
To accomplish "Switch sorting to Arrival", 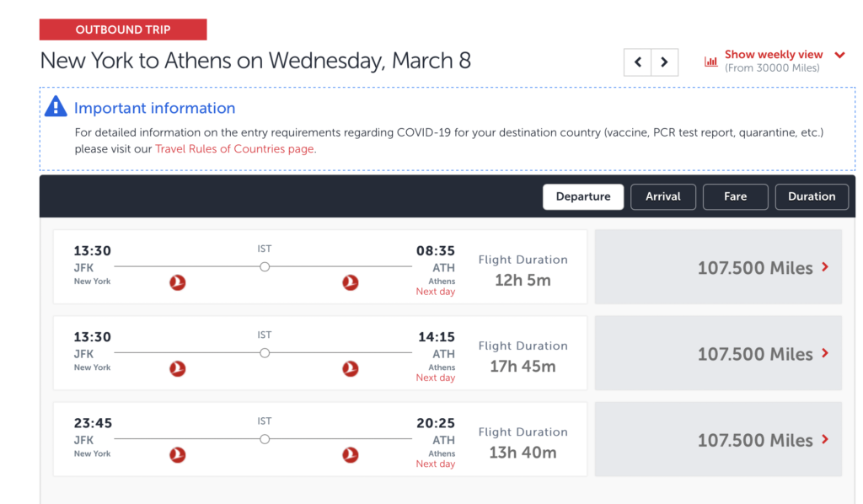I will pos(663,196).
